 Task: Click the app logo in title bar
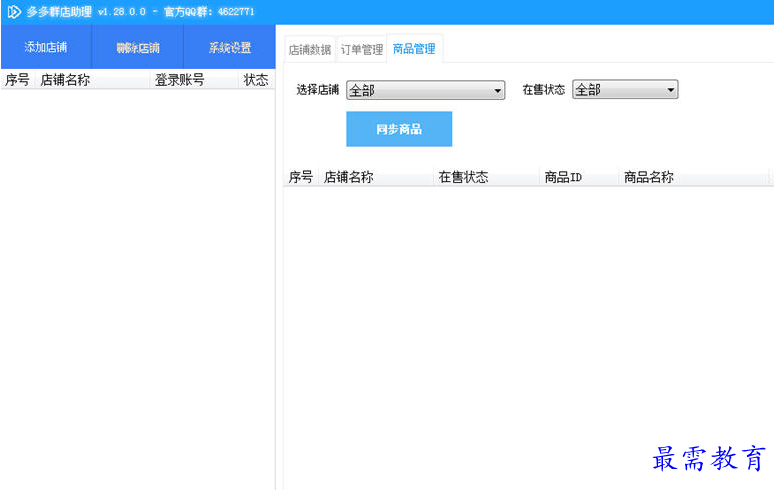(x=14, y=11)
